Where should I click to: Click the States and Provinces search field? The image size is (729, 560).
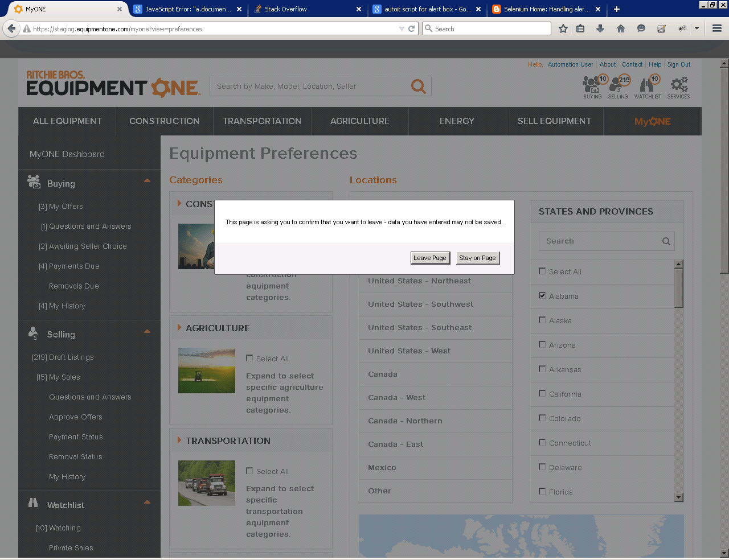(607, 241)
